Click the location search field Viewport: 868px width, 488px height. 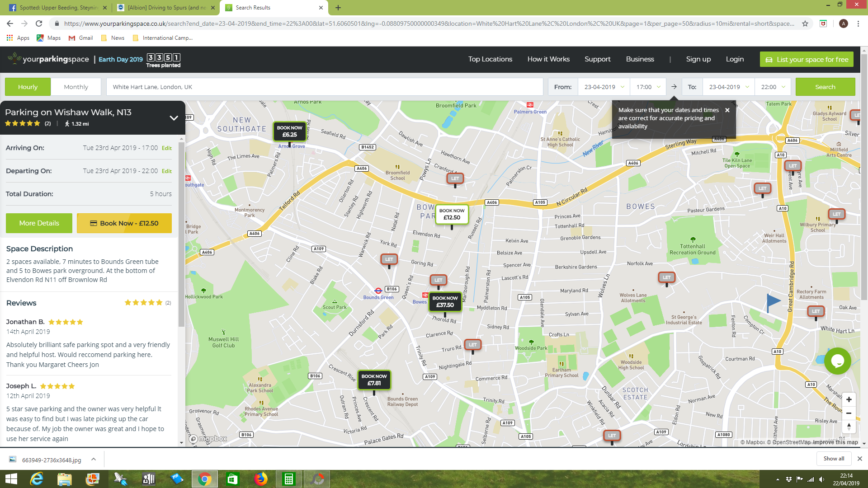click(x=325, y=87)
